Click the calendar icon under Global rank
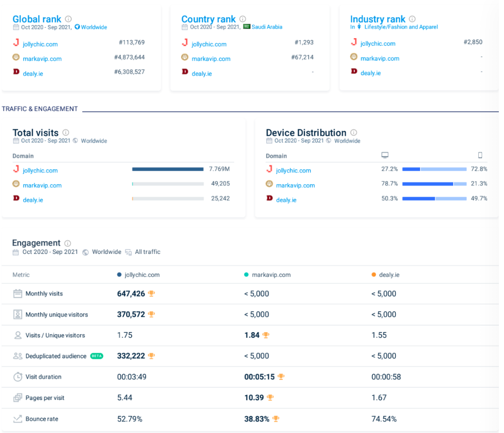504x433 pixels. point(16,28)
